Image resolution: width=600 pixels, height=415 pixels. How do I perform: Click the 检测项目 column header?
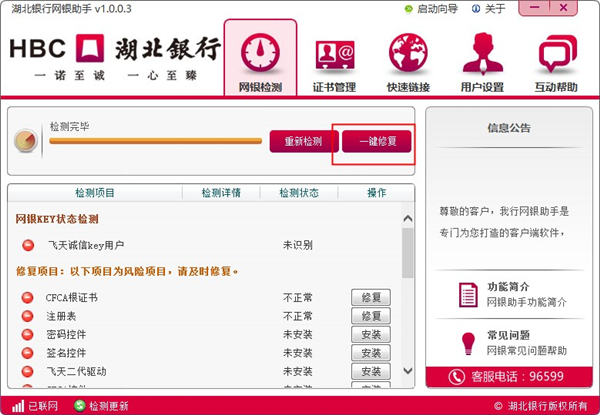coord(95,193)
